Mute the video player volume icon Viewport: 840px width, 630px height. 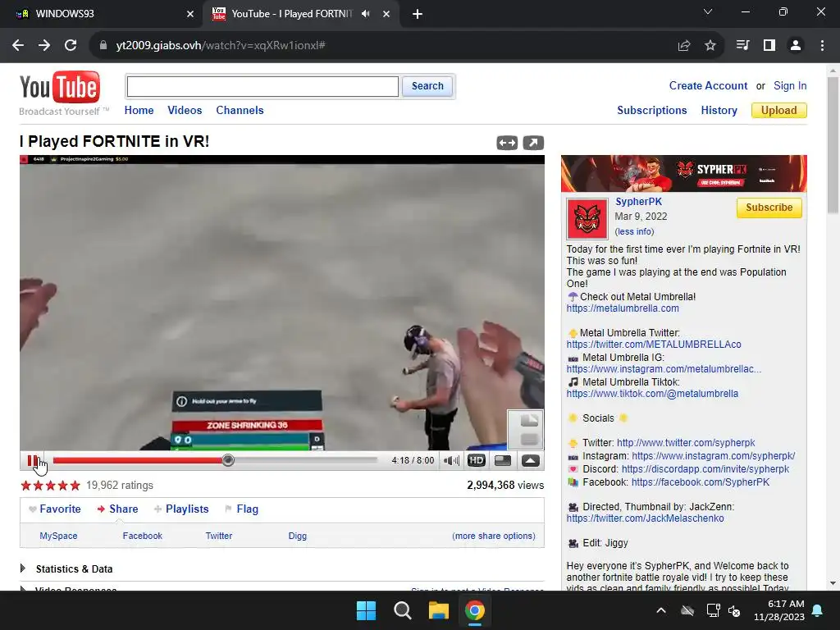coord(452,460)
